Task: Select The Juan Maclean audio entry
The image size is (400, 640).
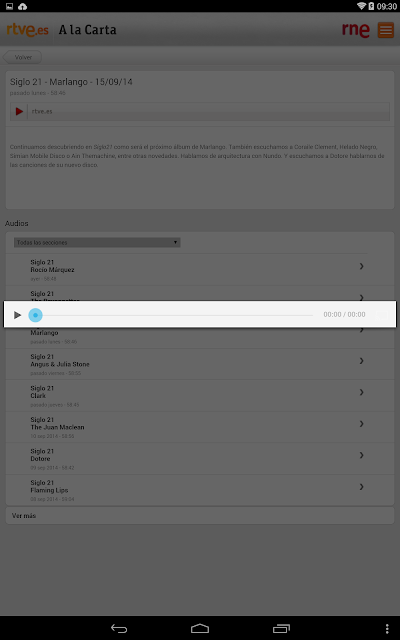Action: [x=186, y=427]
